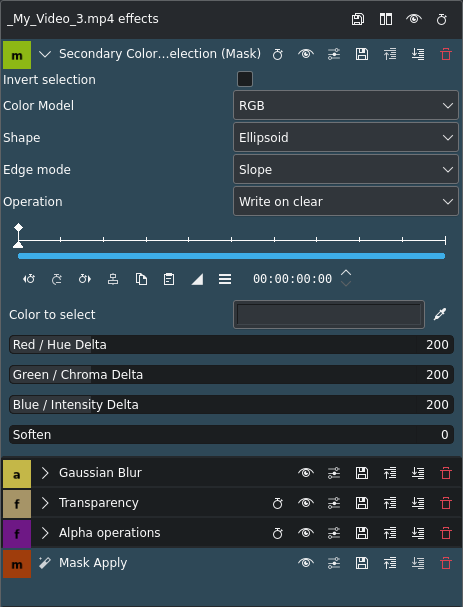Open presets for Transparency effect
The image size is (463, 607).
pos(334,503)
